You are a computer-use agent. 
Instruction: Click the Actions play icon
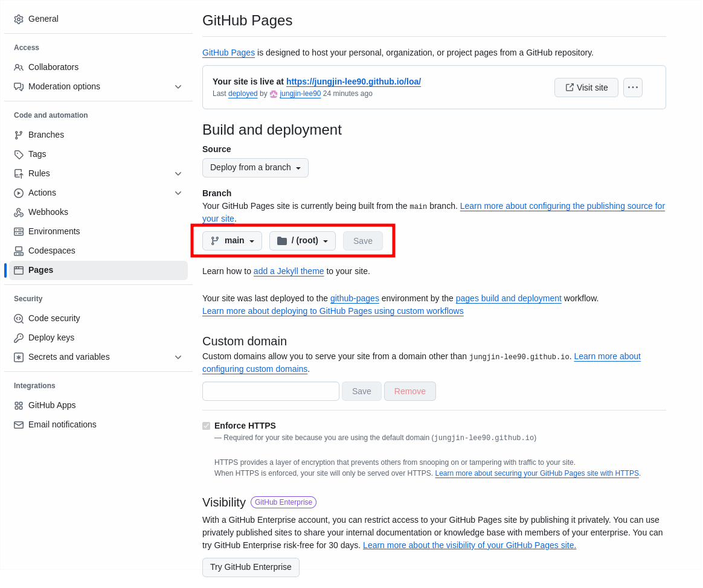(x=18, y=193)
